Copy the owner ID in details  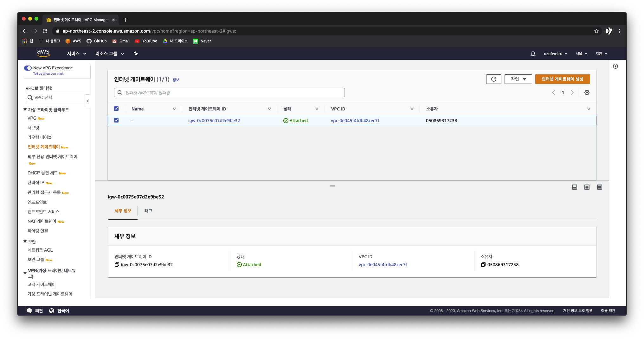click(483, 265)
